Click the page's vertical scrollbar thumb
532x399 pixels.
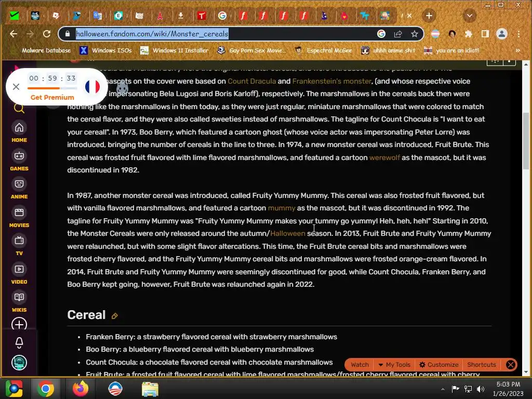coord(526,141)
